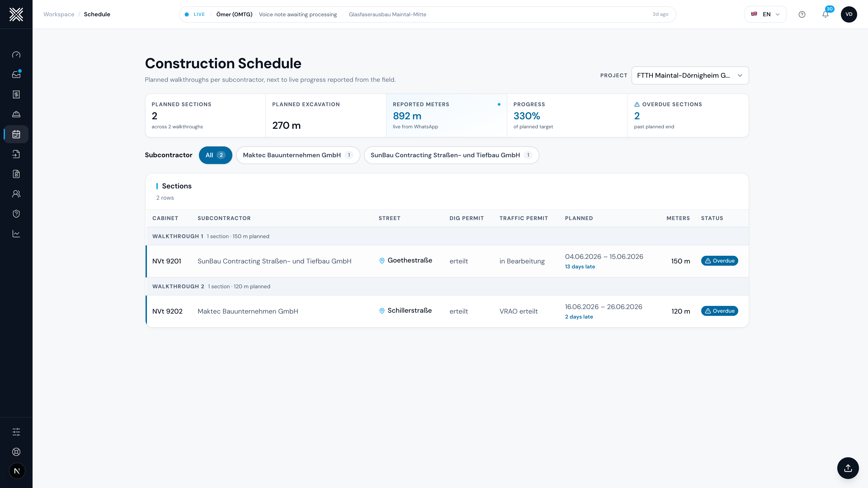Select the NVt 9202 cabinet cell

pos(167,311)
